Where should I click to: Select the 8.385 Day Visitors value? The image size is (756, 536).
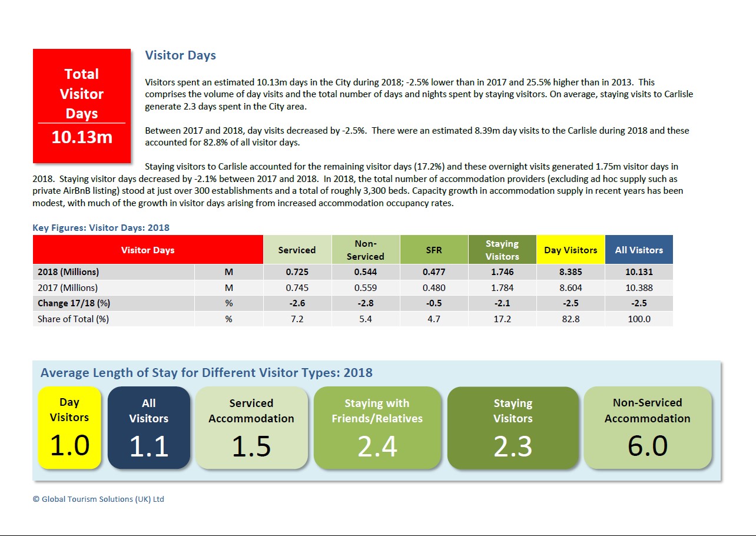click(570, 272)
